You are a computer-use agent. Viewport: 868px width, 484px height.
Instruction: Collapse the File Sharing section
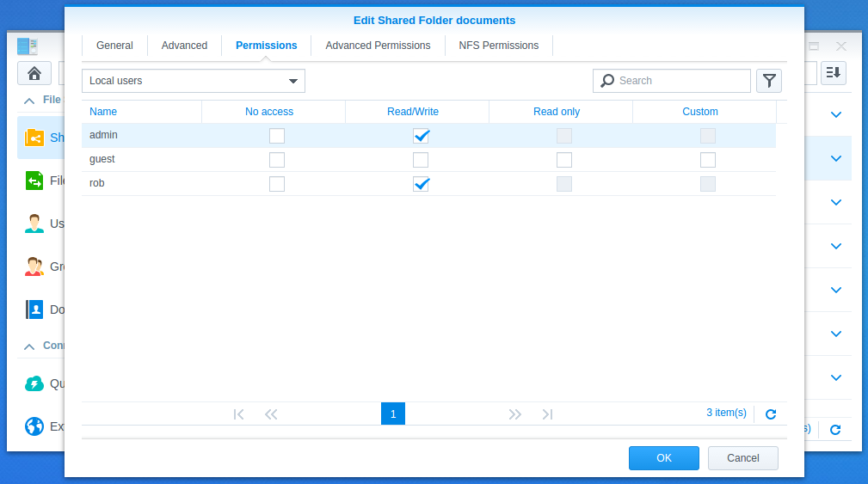[x=29, y=101]
